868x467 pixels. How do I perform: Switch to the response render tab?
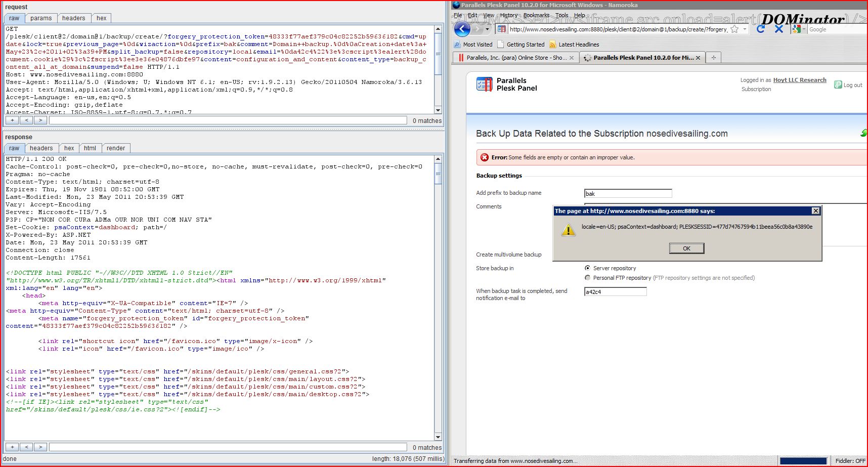(x=116, y=148)
